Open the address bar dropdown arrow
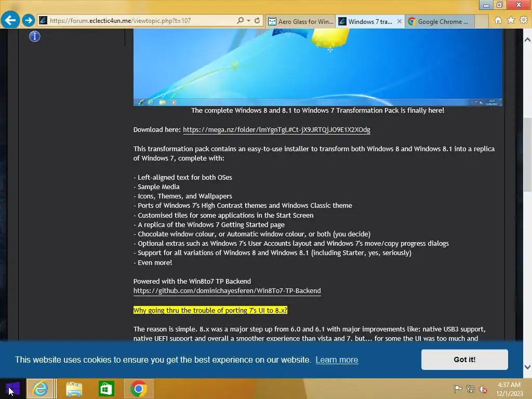This screenshot has width=532, height=399. point(248,20)
